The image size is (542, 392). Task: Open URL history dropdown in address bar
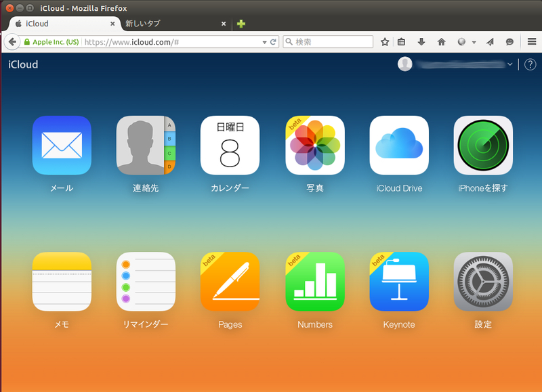[x=264, y=42]
